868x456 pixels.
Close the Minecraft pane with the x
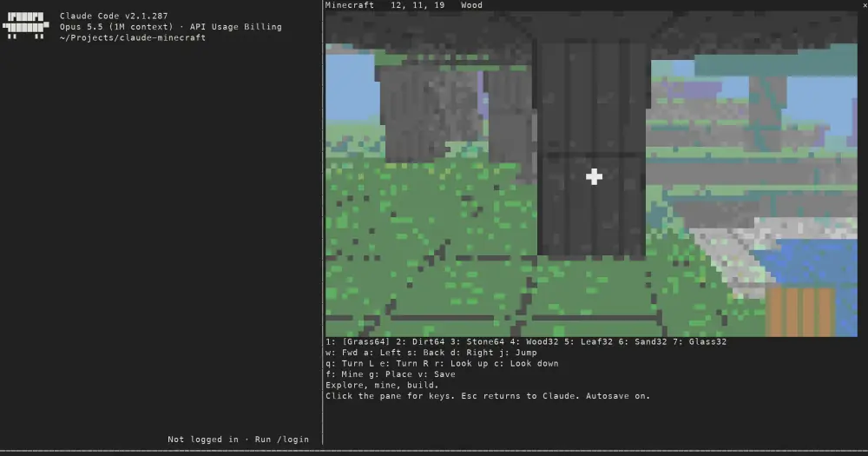[x=865, y=5]
